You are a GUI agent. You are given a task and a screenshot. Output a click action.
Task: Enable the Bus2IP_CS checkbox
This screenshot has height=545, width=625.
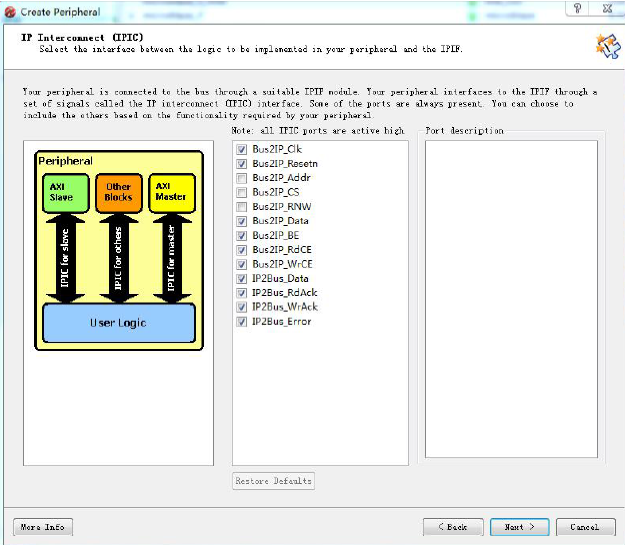[241, 191]
